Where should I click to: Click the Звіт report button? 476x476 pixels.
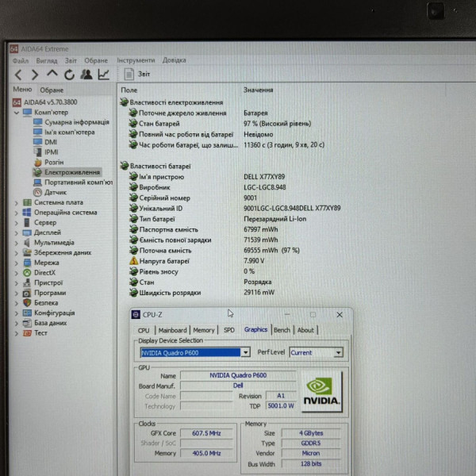point(137,74)
